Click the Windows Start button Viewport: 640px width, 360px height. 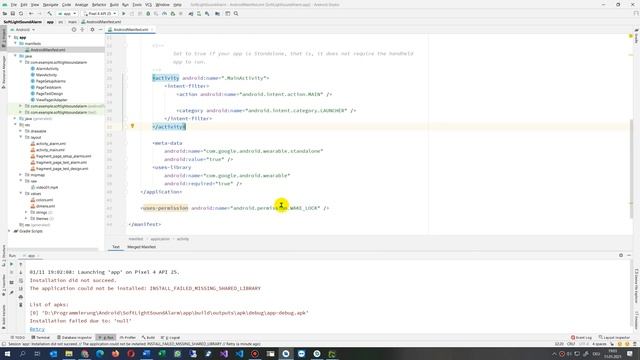pos(7,353)
